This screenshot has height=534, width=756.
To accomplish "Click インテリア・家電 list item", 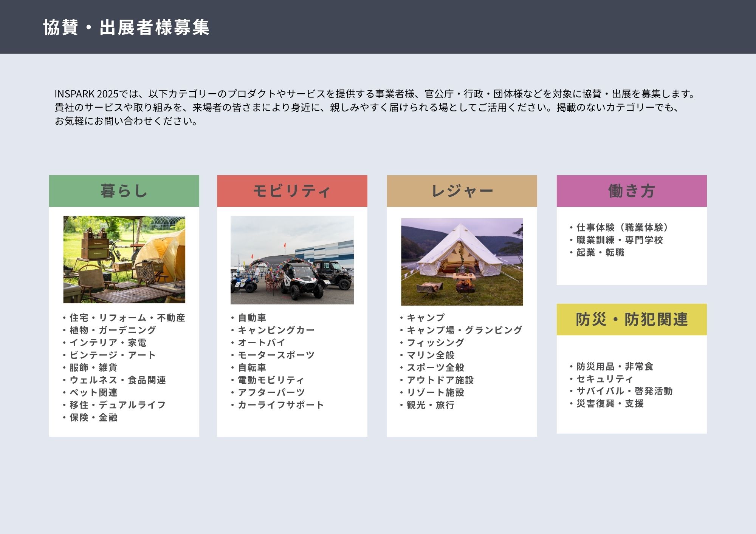I will pyautogui.click(x=104, y=343).
